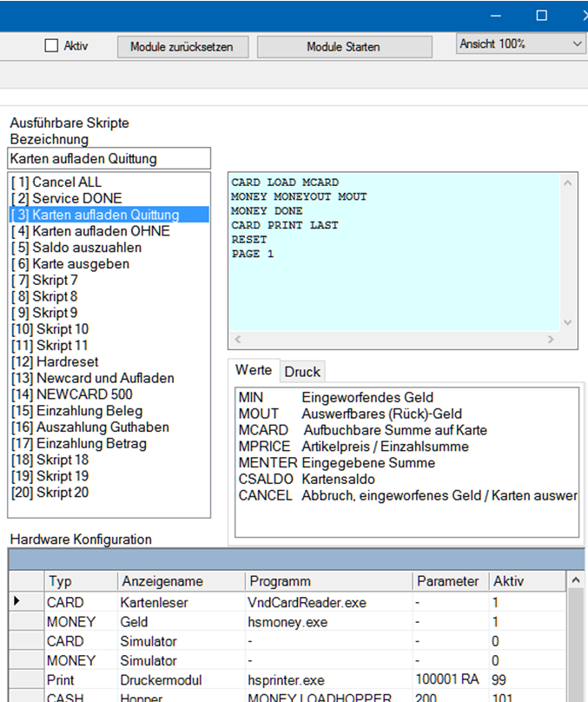Viewport: 588px width, 702px height.
Task: Select script [3] Karten aufladen Quittung
Action: pos(109,215)
